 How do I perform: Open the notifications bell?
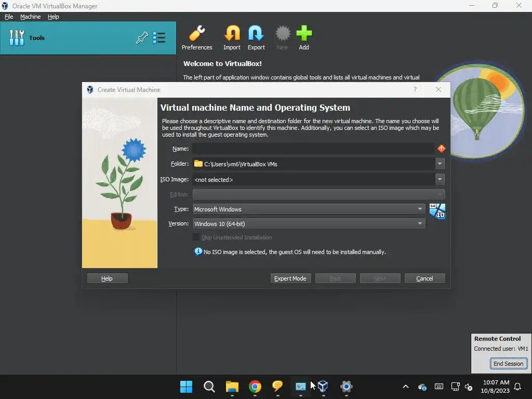518,387
